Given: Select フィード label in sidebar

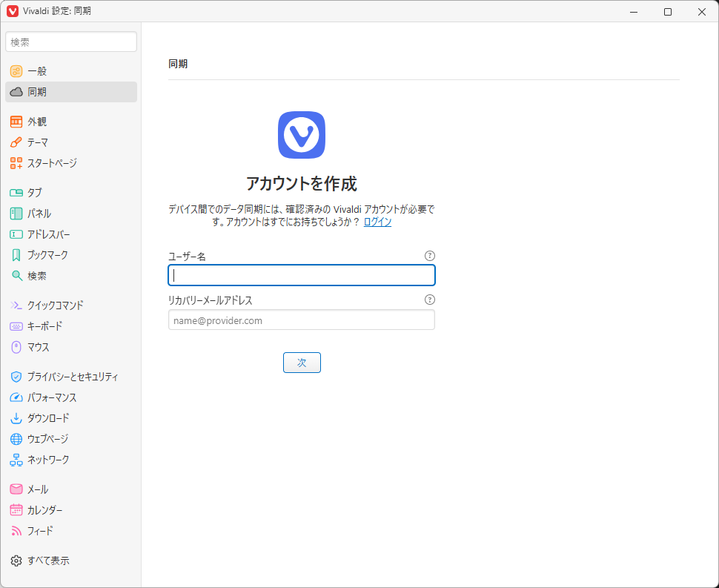Looking at the screenshot, I should (x=40, y=531).
